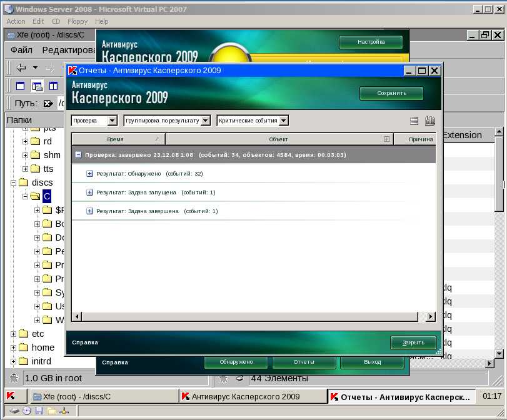Open Xfe Файл menu
This screenshot has width=507, height=420.
click(21, 50)
